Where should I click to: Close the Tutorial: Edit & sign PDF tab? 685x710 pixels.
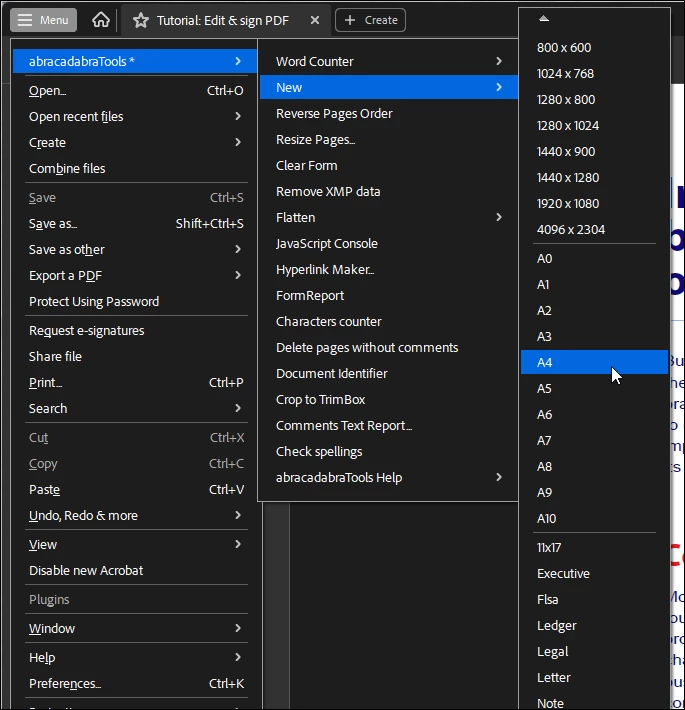click(x=315, y=20)
